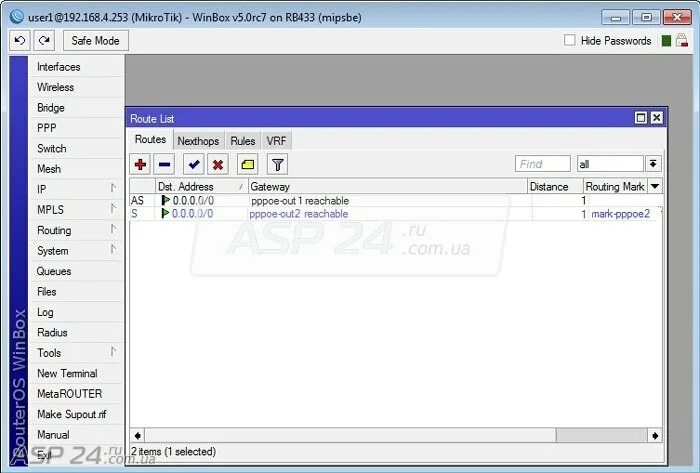Switch to the Routes tab
This screenshot has width=700, height=473.
pos(150,140)
